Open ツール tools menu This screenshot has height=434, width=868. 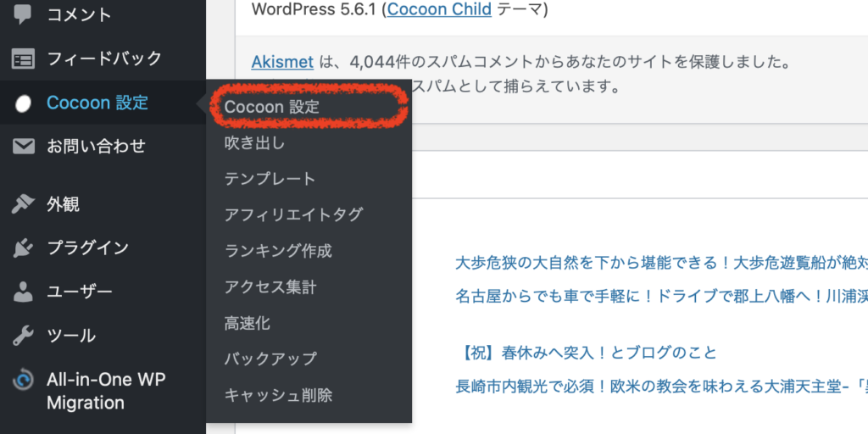pyautogui.click(x=71, y=336)
